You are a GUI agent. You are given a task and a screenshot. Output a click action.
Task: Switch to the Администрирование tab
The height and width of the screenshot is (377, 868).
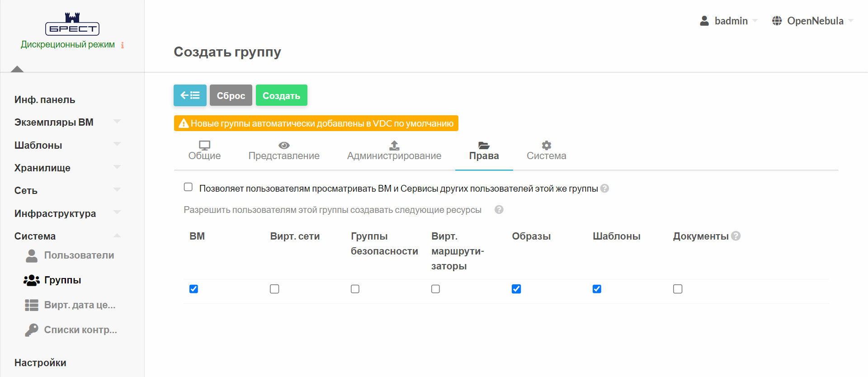pyautogui.click(x=394, y=151)
